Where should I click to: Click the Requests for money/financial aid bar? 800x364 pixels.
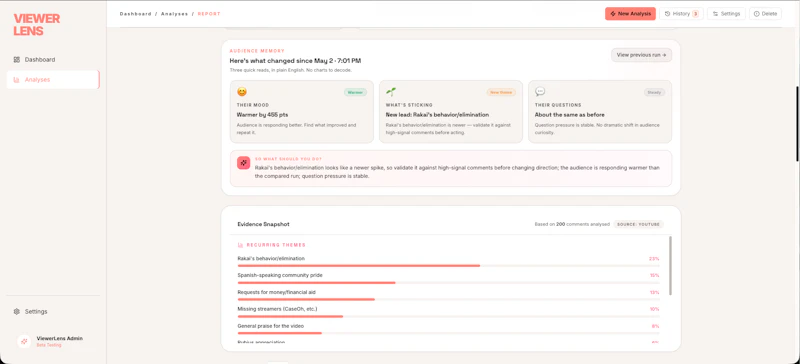[448, 299]
